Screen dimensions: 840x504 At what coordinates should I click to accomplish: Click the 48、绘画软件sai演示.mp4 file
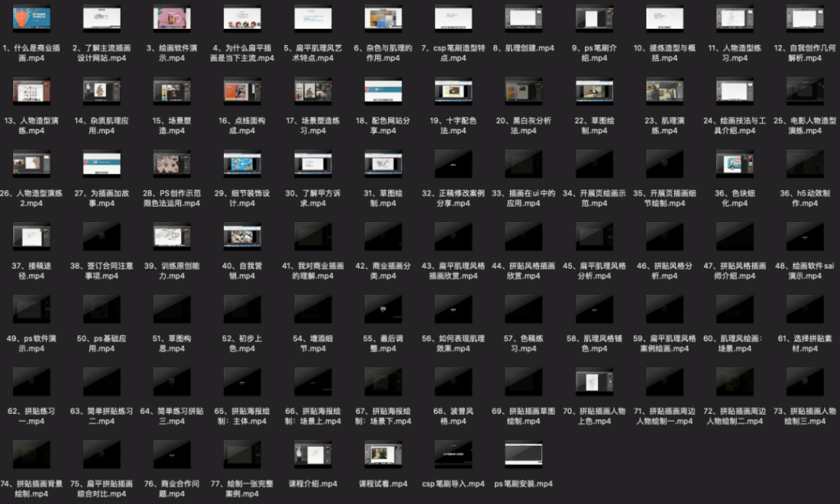(805, 236)
